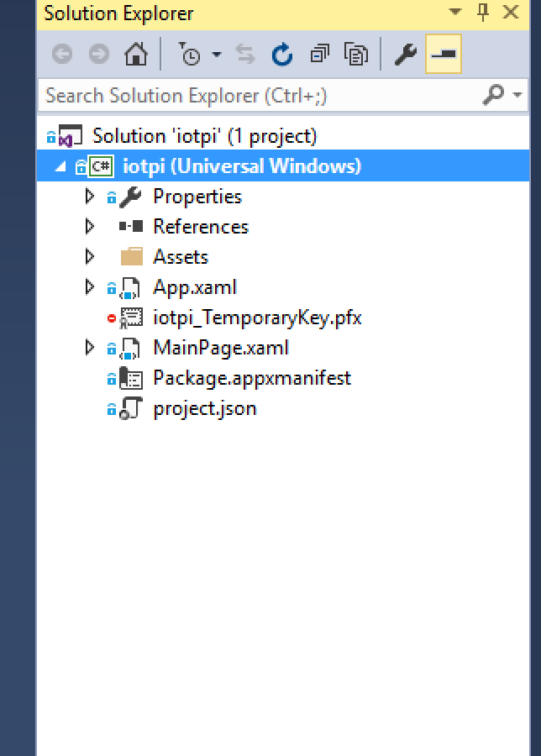Open the search options dropdown arrow
This screenshot has height=756, width=541.
click(x=517, y=96)
